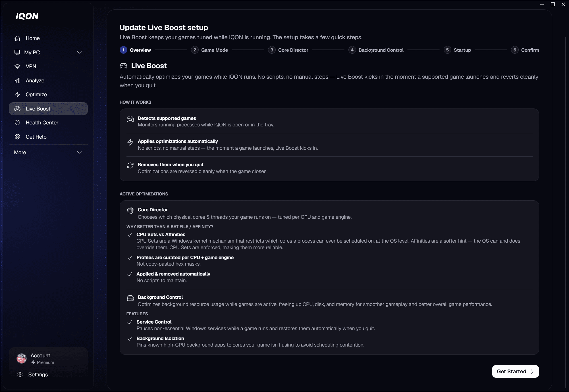Screen dimensions: 569x392
Task: Open the Get Help sidebar item
Action: (x=48, y=137)
